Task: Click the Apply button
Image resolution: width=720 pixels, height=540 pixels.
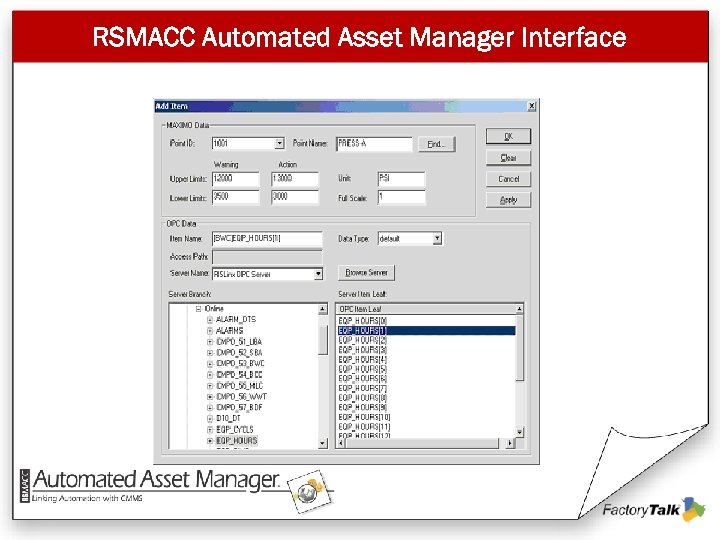Action: [508, 200]
